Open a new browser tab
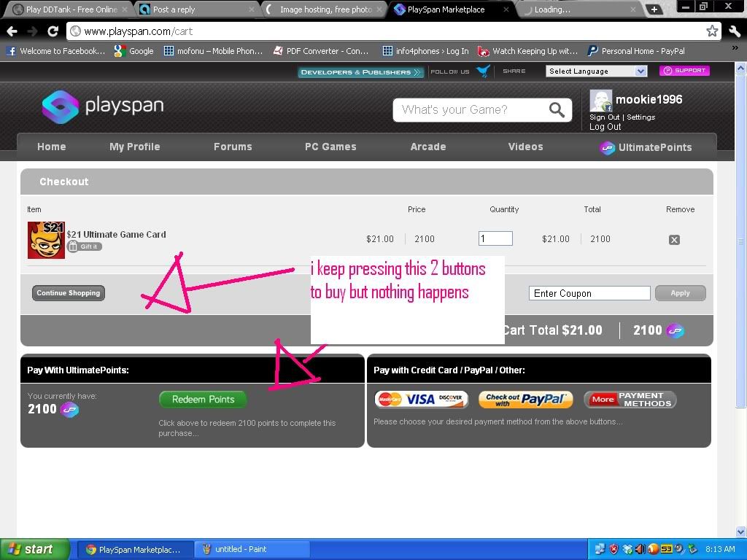Image resolution: width=747 pixels, height=560 pixels. point(654,9)
